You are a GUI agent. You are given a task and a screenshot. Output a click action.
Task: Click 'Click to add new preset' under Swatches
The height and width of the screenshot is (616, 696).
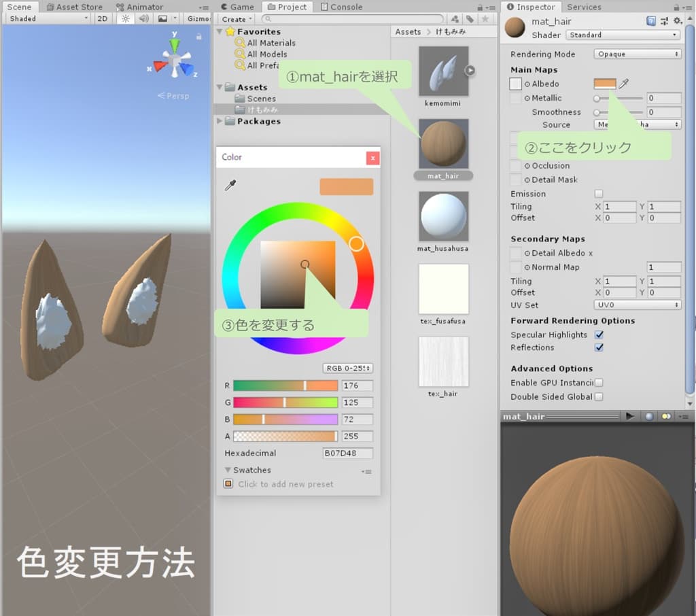point(285,484)
